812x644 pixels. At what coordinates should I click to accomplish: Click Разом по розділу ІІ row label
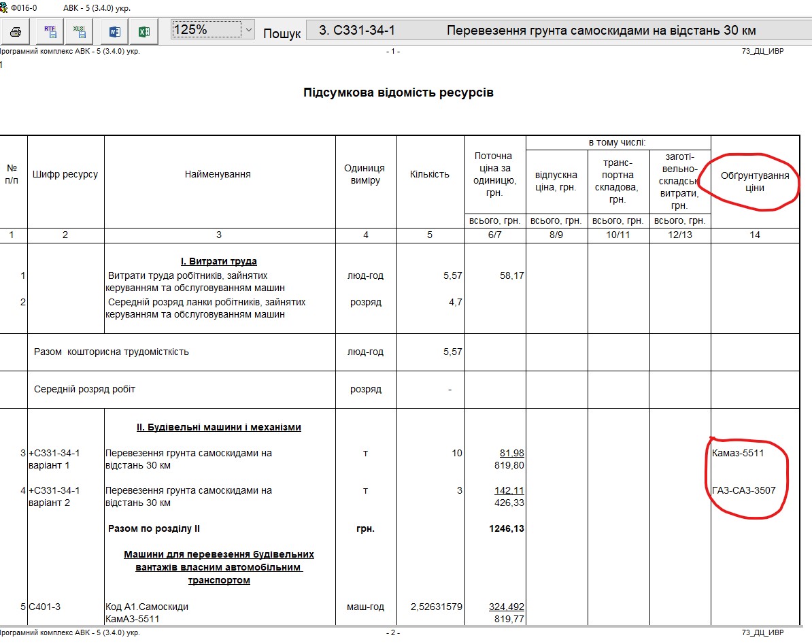tap(154, 529)
